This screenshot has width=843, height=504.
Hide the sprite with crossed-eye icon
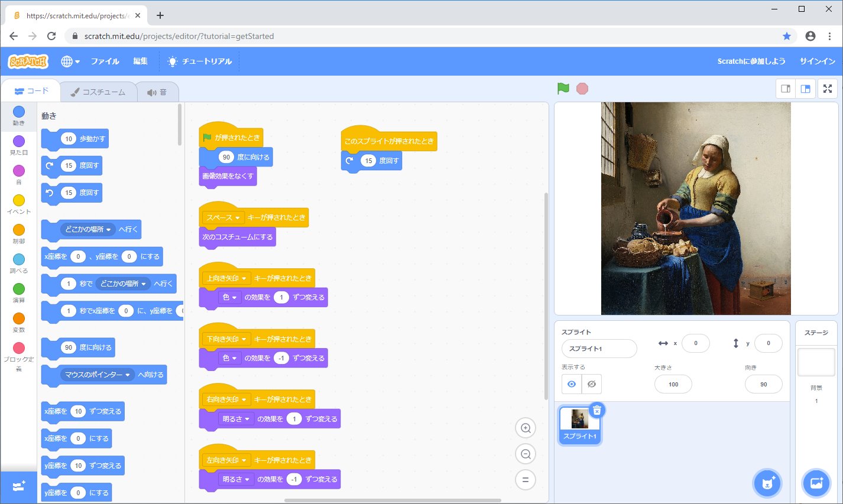tap(591, 384)
